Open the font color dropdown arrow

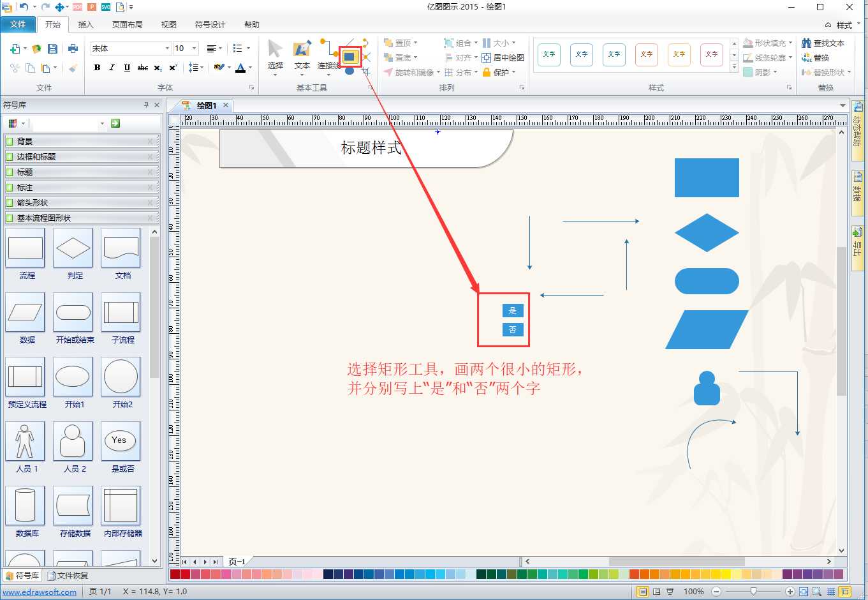(x=250, y=68)
